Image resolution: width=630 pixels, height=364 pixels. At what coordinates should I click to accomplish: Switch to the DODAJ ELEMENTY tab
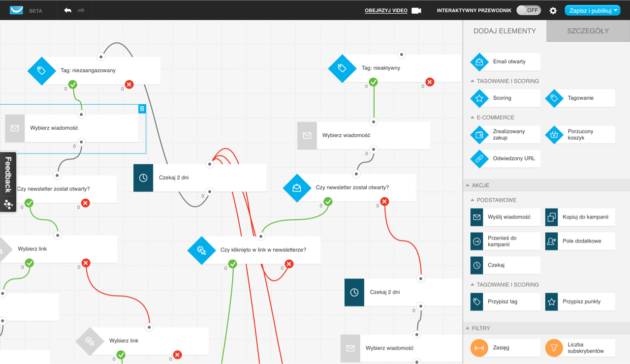pyautogui.click(x=504, y=31)
